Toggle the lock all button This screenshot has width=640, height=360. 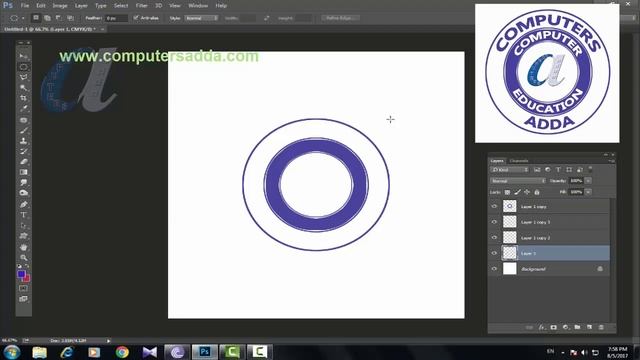(537, 192)
